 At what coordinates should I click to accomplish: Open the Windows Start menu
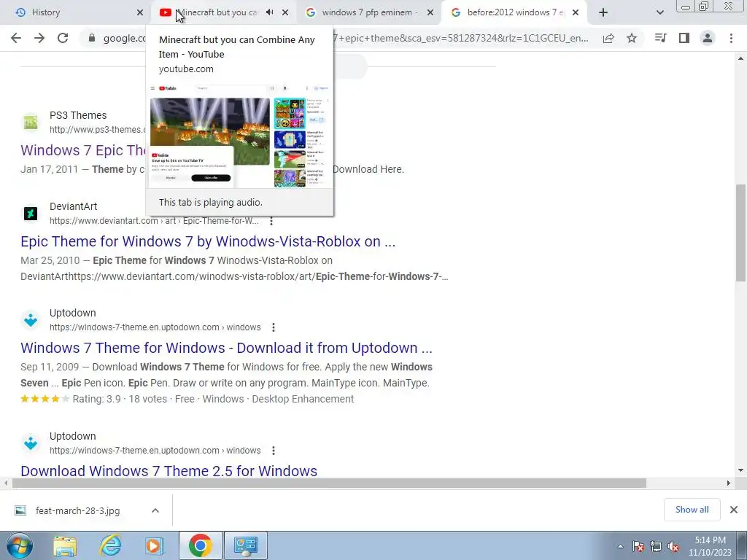point(19,545)
